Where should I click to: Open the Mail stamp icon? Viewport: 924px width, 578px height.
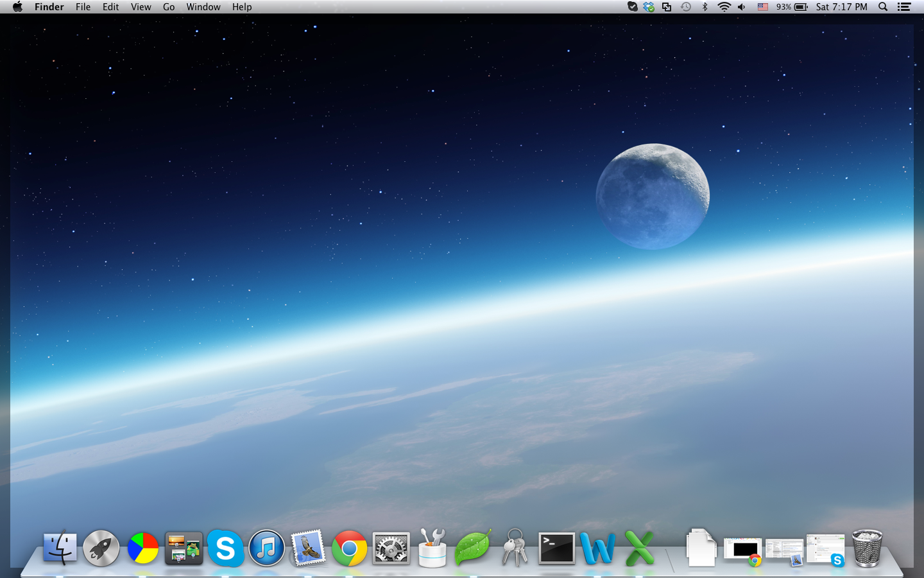coord(308,549)
